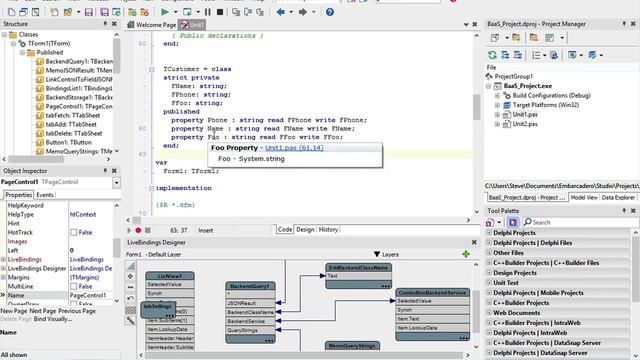Toggle the HotTrack False checkbox

tap(73, 232)
